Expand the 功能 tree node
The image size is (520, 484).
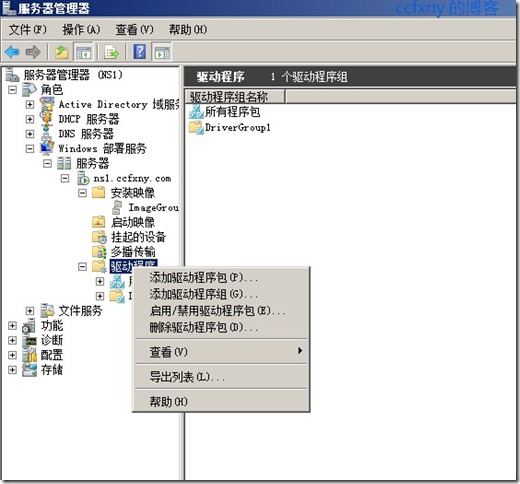pos(12,325)
